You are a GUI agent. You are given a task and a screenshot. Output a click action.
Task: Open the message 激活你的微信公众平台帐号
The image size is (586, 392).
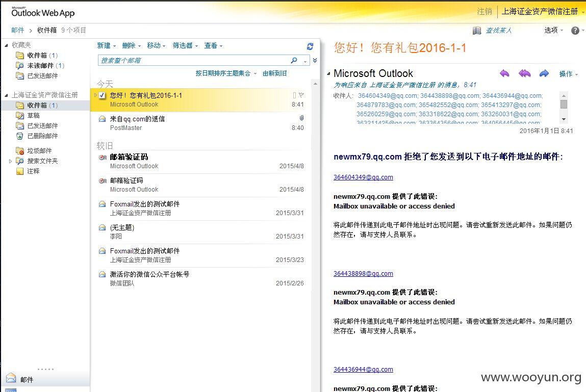point(201,279)
